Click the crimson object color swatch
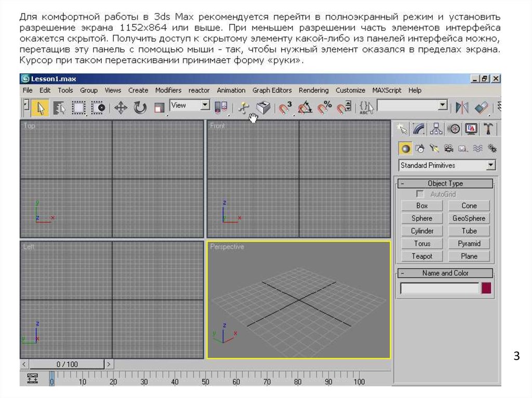 coord(486,289)
